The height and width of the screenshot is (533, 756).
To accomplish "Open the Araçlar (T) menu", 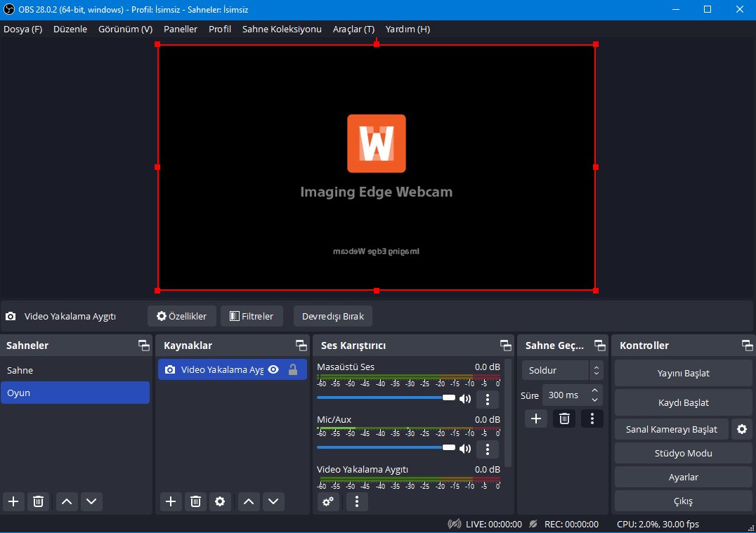I will pyautogui.click(x=353, y=29).
